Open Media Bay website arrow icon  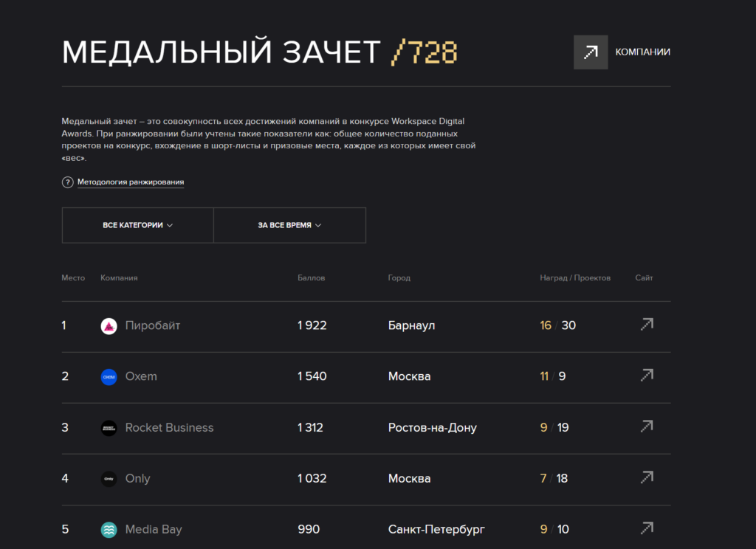tap(647, 528)
